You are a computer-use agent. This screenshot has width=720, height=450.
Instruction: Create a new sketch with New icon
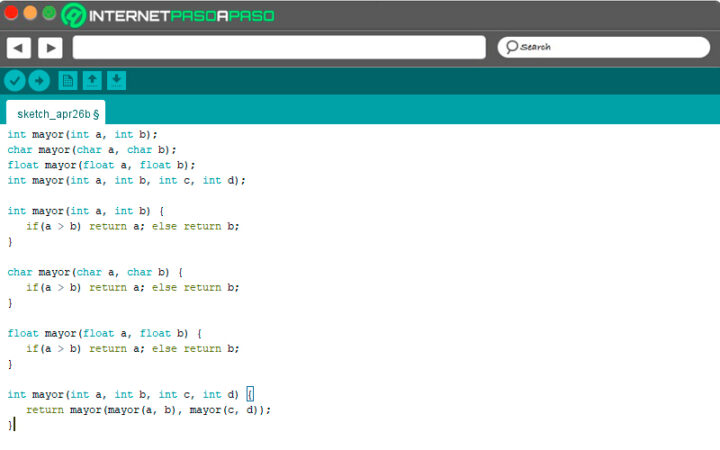[68, 81]
